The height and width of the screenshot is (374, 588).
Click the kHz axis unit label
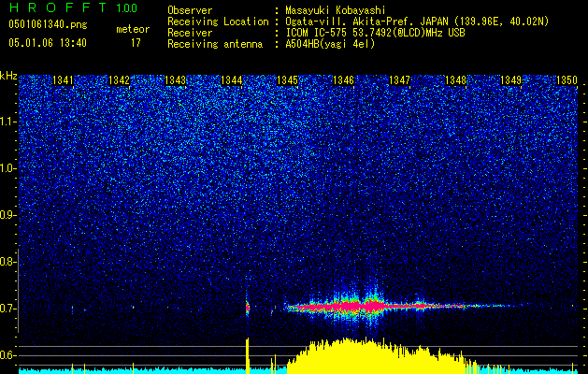(x=8, y=76)
